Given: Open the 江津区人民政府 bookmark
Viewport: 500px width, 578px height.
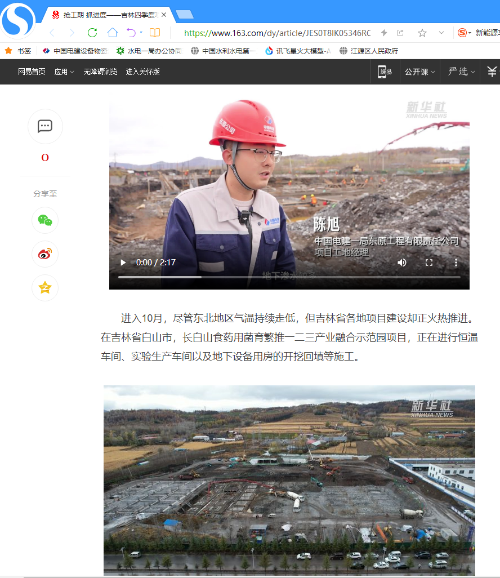Looking at the screenshot, I should (369, 51).
